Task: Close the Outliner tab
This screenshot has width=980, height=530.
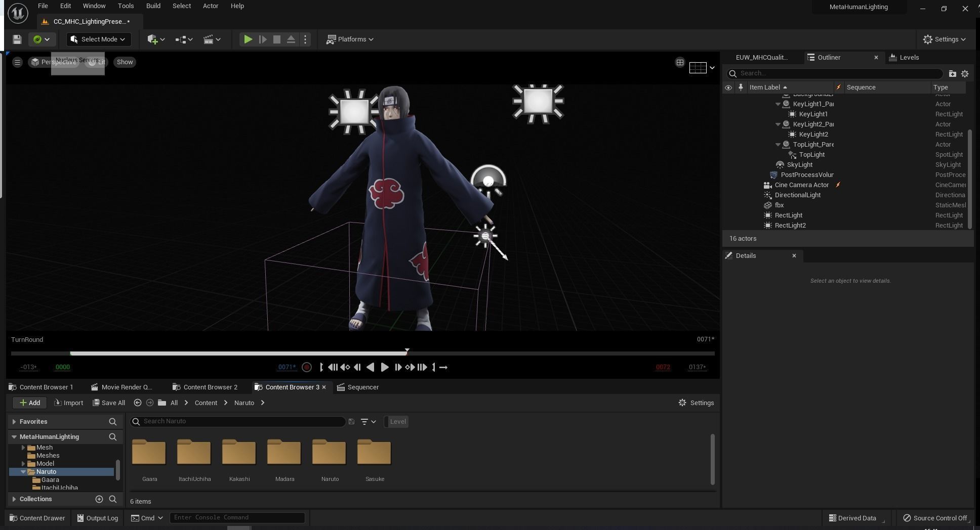Action: pyautogui.click(x=876, y=58)
